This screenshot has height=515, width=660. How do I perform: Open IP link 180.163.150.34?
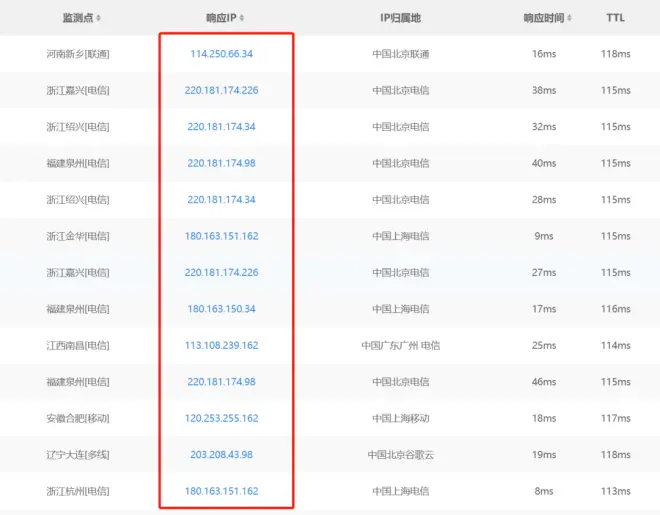[221, 309]
